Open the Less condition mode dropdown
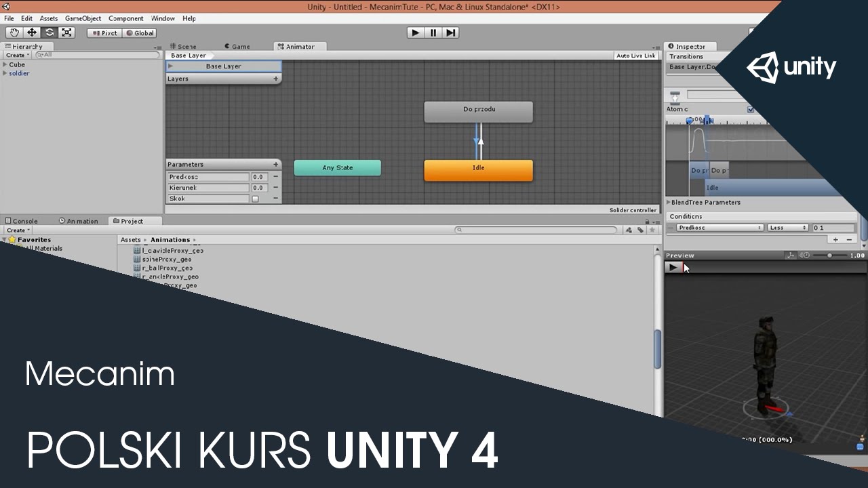The width and height of the screenshot is (868, 488). 788,228
